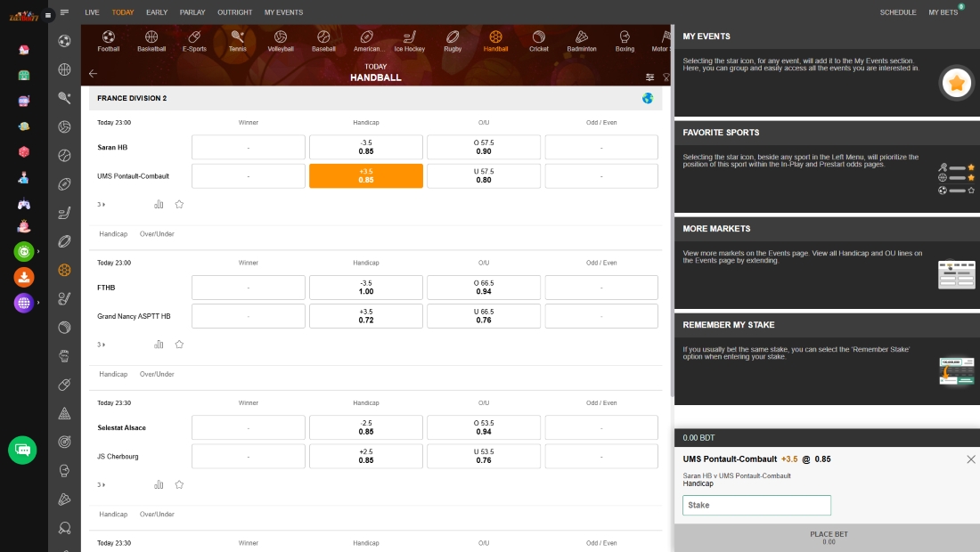980x552 pixels.
Task: Choose Baseball in sports bar
Action: click(323, 41)
